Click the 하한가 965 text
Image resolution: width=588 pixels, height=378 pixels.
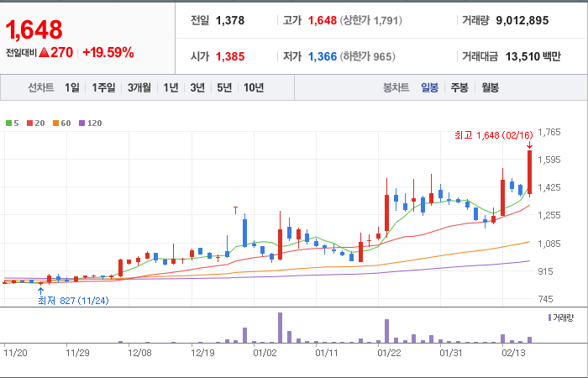pyautogui.click(x=368, y=56)
